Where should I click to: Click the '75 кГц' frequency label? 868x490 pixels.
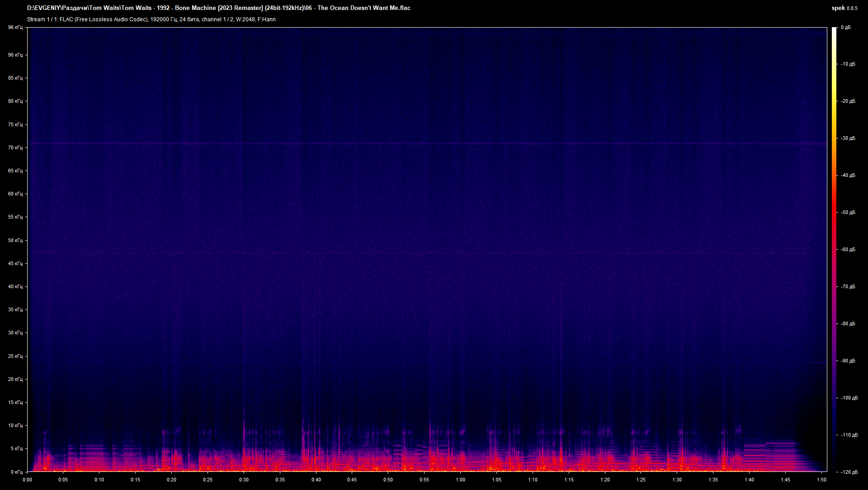[15, 125]
